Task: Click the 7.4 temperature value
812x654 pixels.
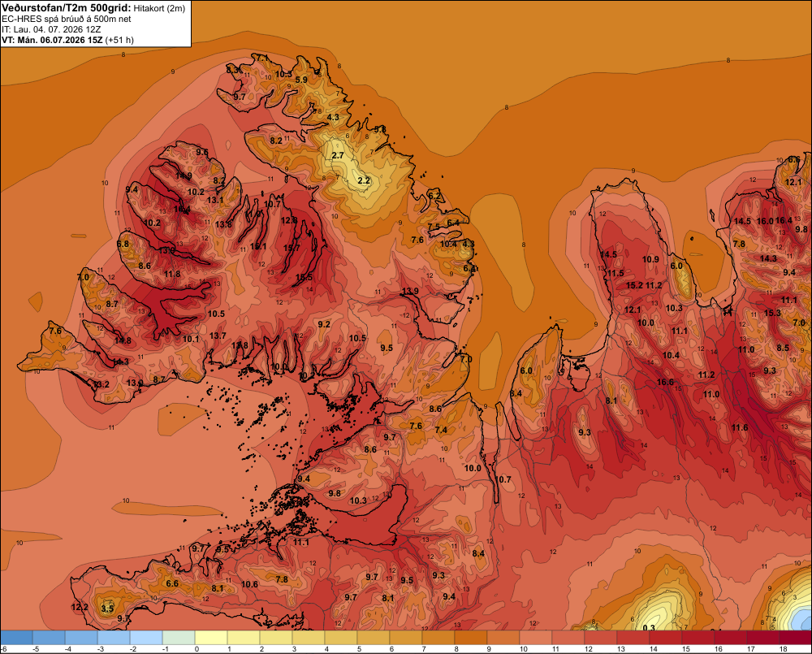Action: pyautogui.click(x=441, y=430)
